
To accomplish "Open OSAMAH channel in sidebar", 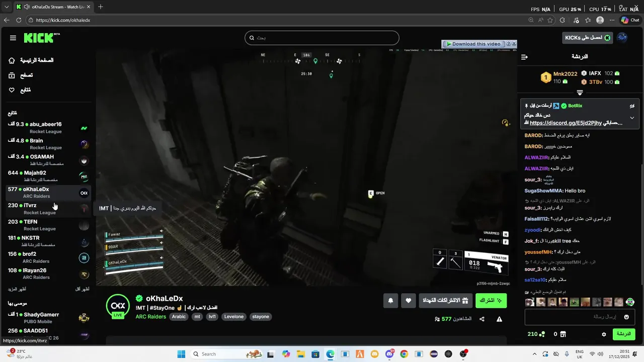I will 48,160.
